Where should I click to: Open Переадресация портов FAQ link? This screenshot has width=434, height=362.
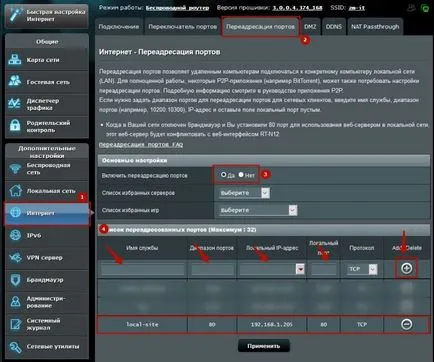(x=141, y=145)
